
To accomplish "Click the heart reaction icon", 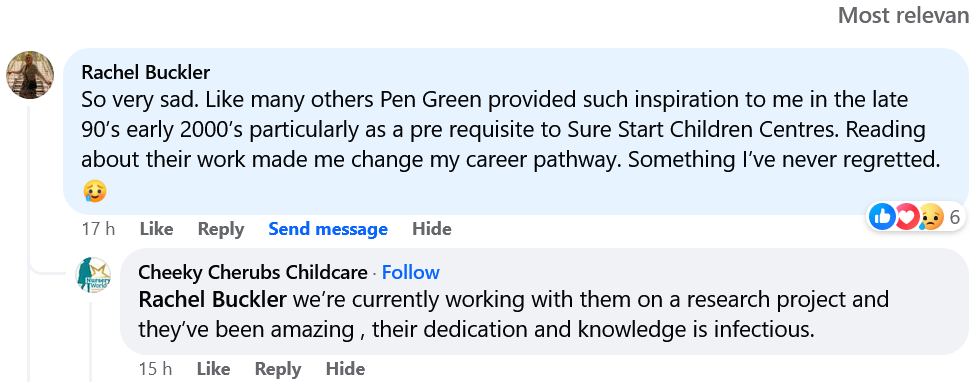I will pos(906,216).
